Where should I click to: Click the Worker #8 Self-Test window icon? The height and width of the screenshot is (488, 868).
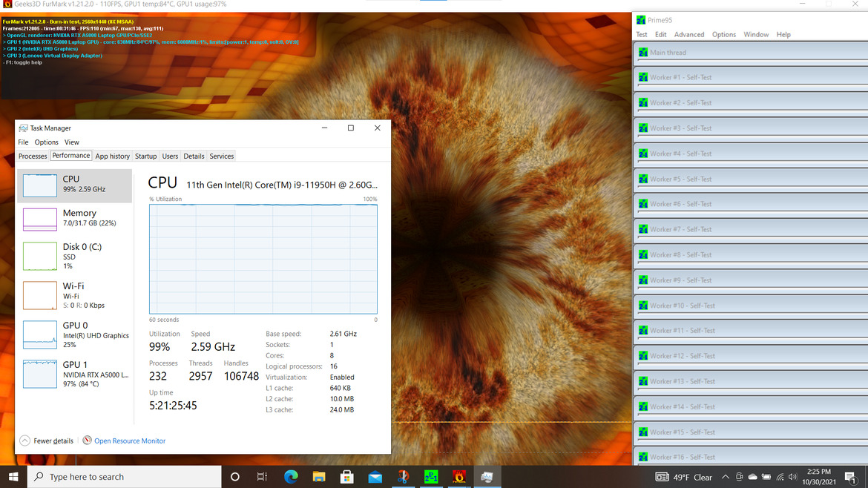pos(642,255)
